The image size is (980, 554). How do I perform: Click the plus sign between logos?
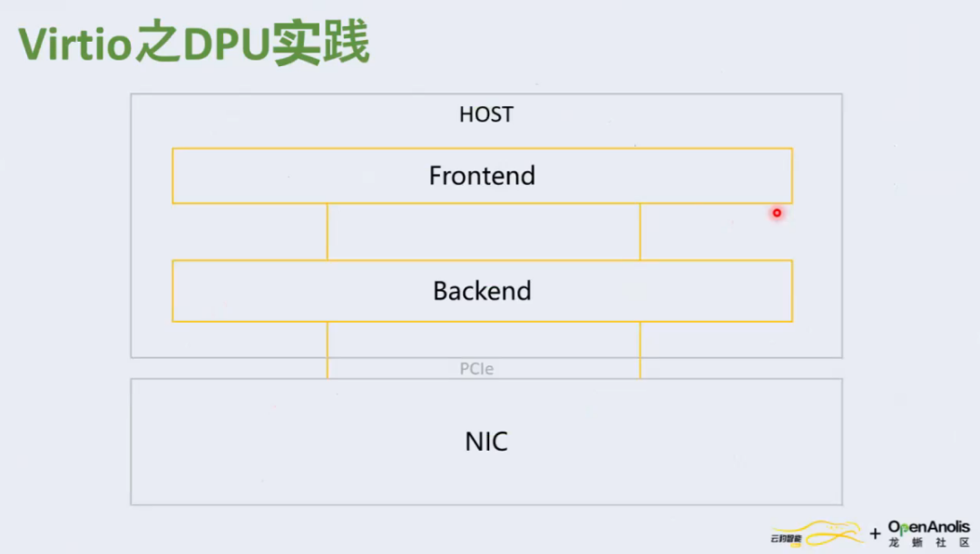coord(875,533)
